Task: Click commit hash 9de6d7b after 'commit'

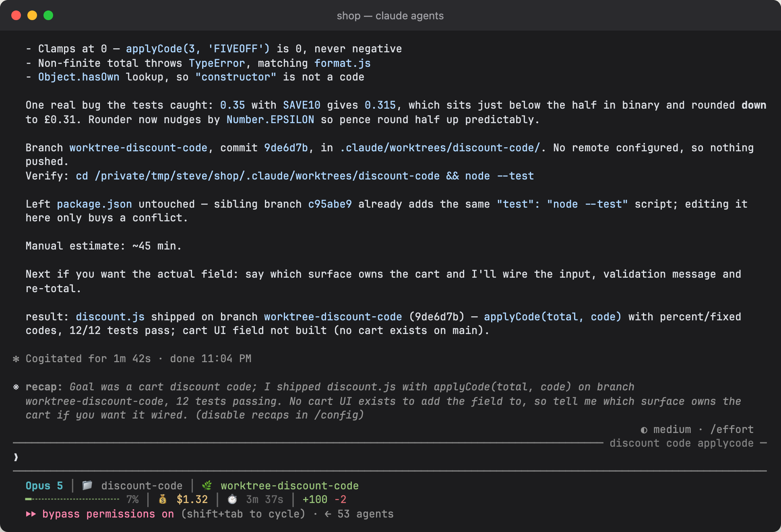Action: (x=286, y=148)
